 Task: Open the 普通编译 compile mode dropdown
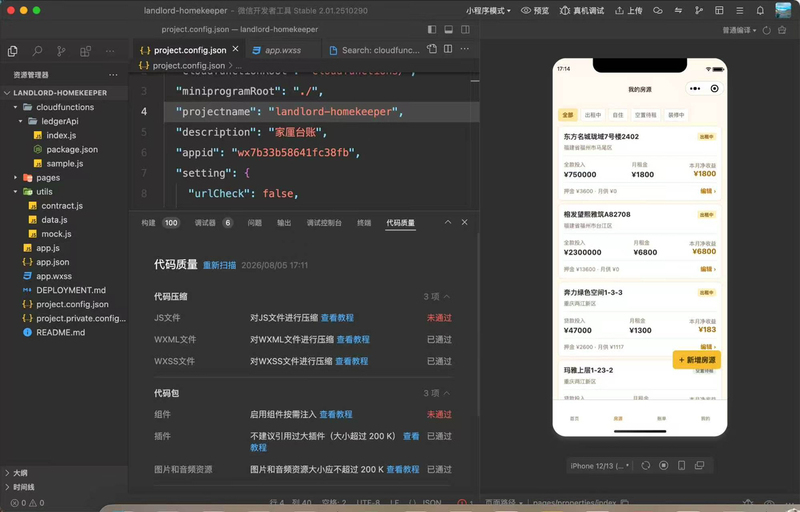click(739, 31)
